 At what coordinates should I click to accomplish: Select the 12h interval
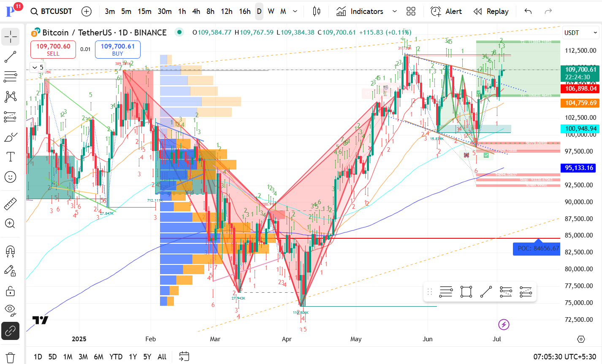tap(227, 11)
